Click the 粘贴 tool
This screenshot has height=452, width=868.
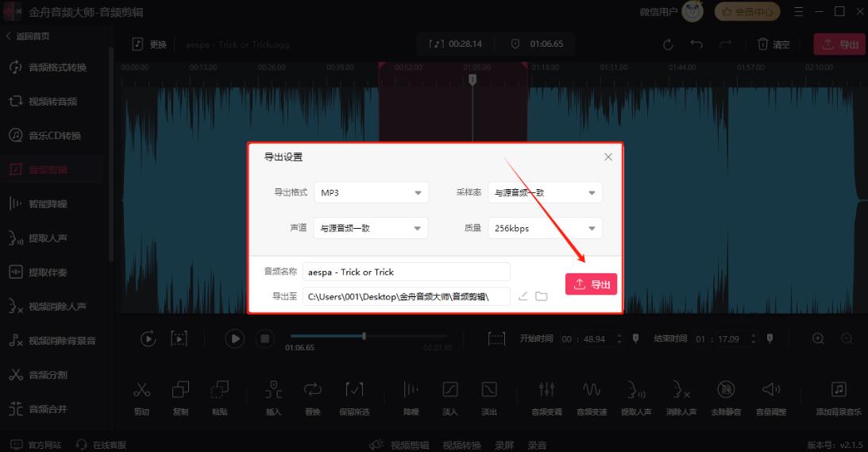(220, 398)
